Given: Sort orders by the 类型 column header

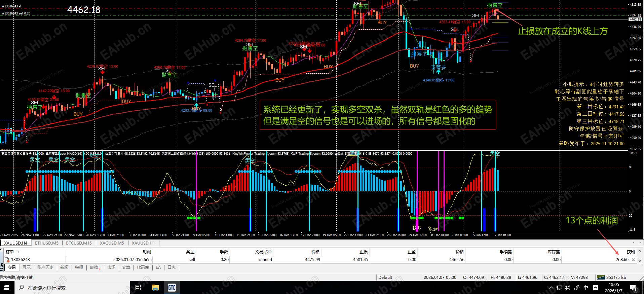Looking at the screenshot, I should pos(175,252).
